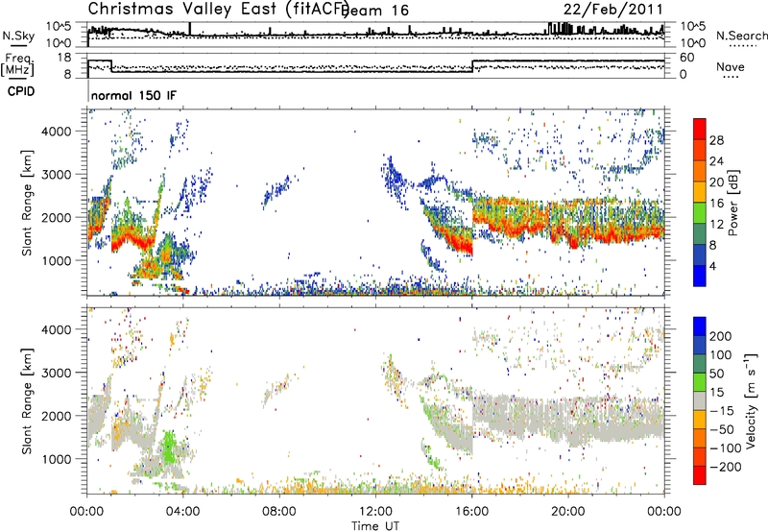Click the 'N.Search' legend label

(x=741, y=36)
